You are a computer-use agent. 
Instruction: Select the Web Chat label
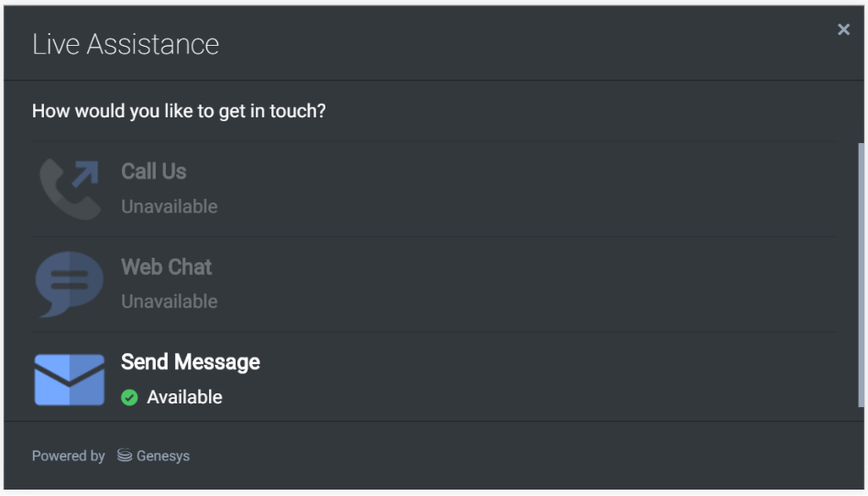(x=167, y=267)
